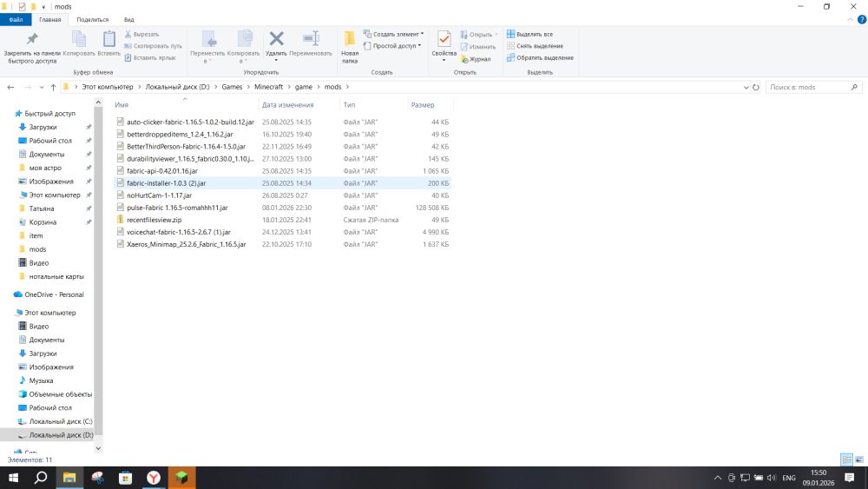
Task: Expand breadcrumb arrow after Minecraft
Action: [289, 87]
